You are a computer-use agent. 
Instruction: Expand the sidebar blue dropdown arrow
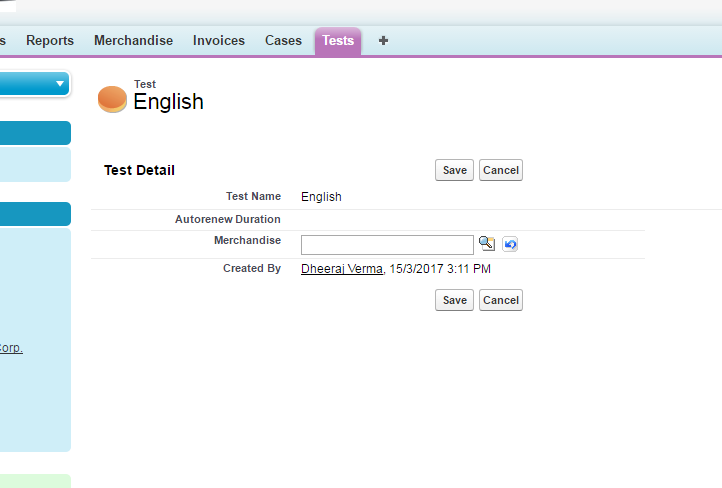[60, 85]
